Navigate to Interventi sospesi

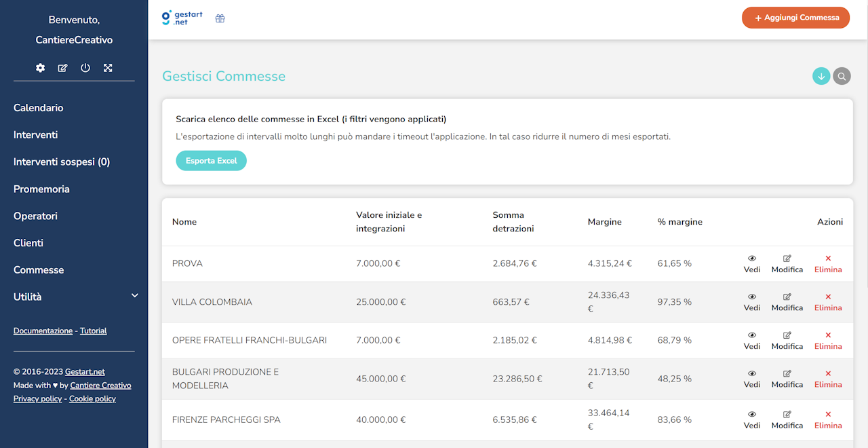tap(60, 162)
